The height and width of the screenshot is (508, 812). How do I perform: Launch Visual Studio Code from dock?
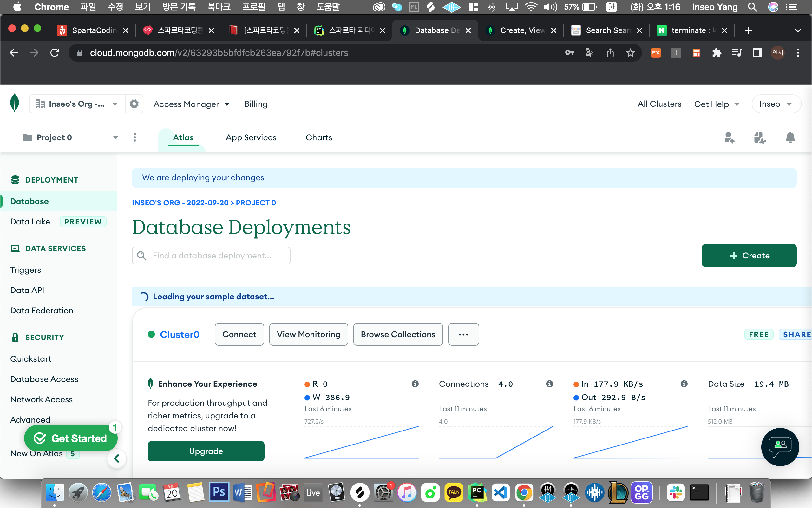click(501, 492)
